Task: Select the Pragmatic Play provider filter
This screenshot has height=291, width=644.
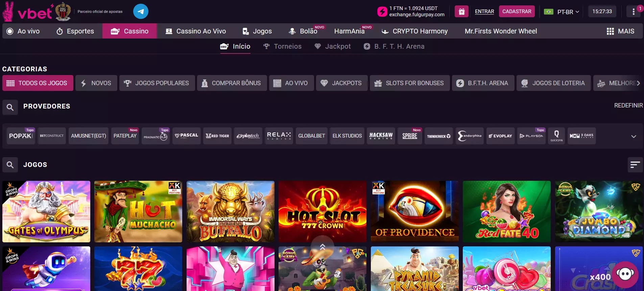Action: pos(156,136)
